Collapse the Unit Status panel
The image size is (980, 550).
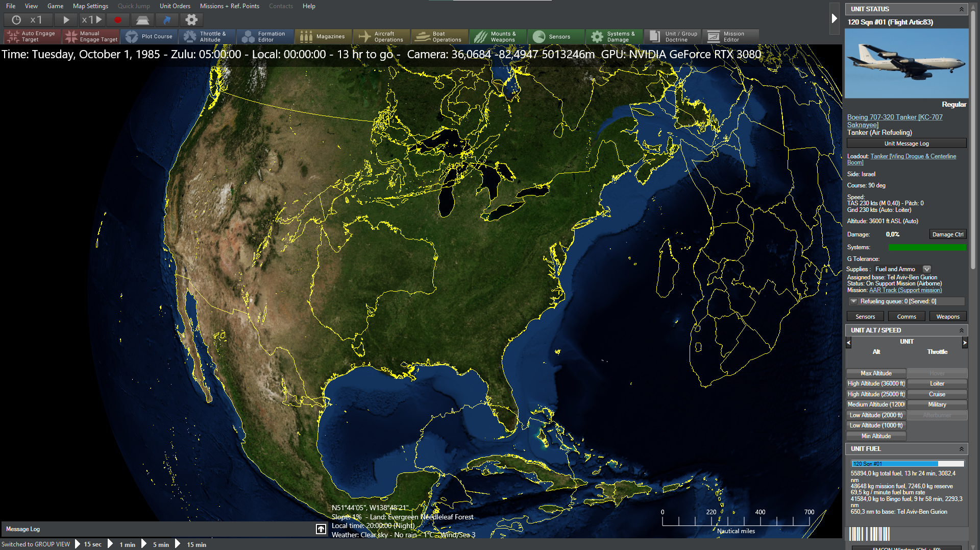click(962, 9)
